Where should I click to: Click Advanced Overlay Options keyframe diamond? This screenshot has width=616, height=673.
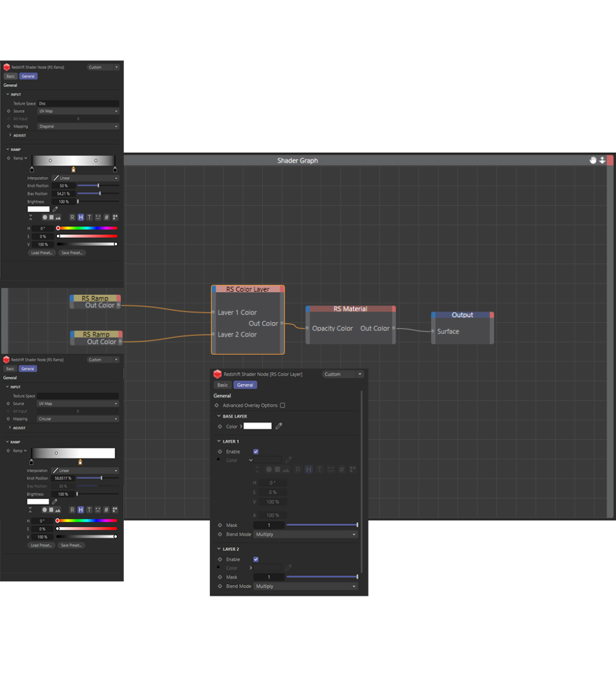coord(217,405)
